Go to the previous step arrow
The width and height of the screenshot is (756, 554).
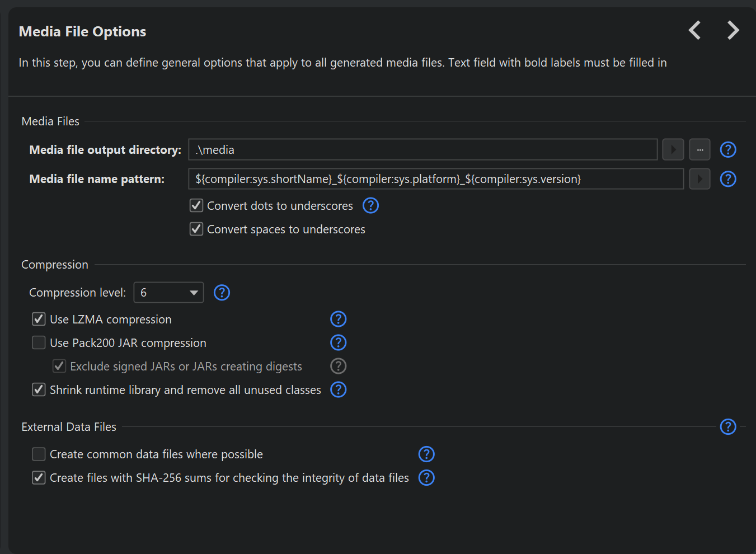click(x=694, y=30)
